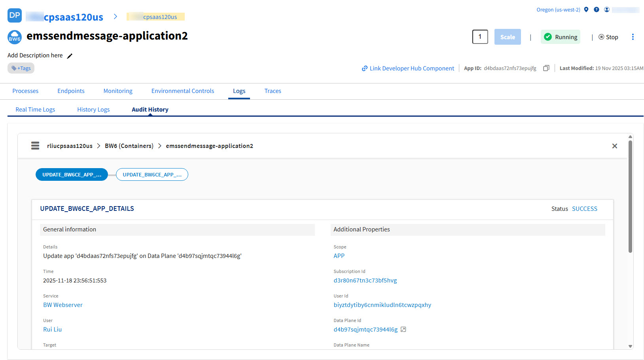This screenshot has width=644, height=360.
Task: Click the help question mark icon
Action: tap(597, 9)
